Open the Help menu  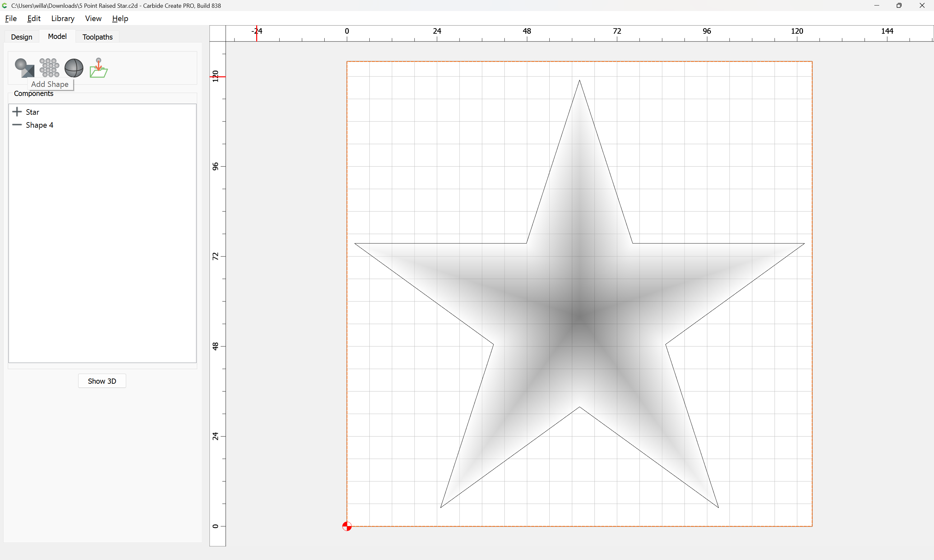pyautogui.click(x=120, y=18)
